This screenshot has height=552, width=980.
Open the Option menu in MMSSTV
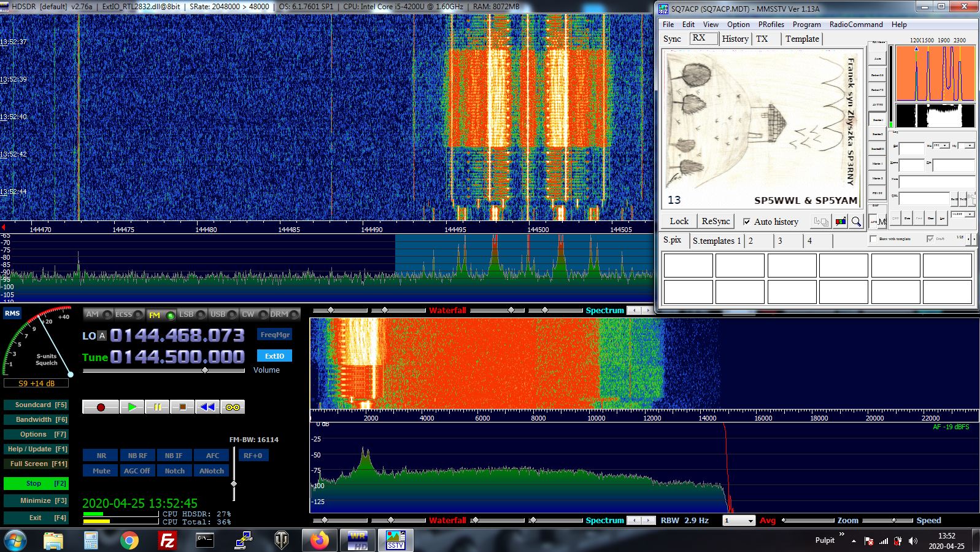point(738,25)
